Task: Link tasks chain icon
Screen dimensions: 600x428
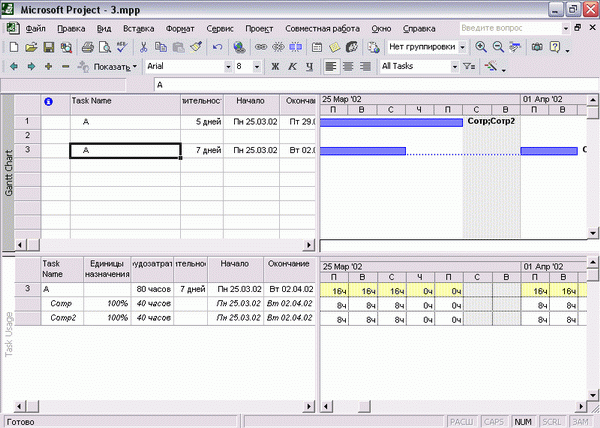Action: (x=261, y=47)
